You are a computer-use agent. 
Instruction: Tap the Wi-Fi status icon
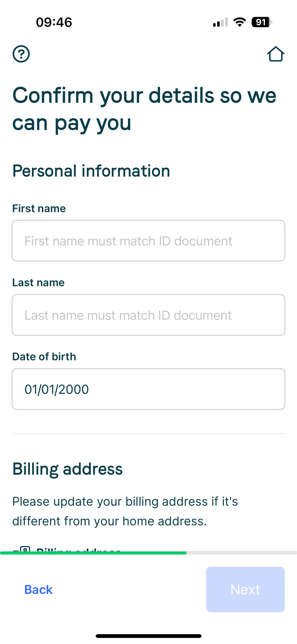tap(240, 22)
